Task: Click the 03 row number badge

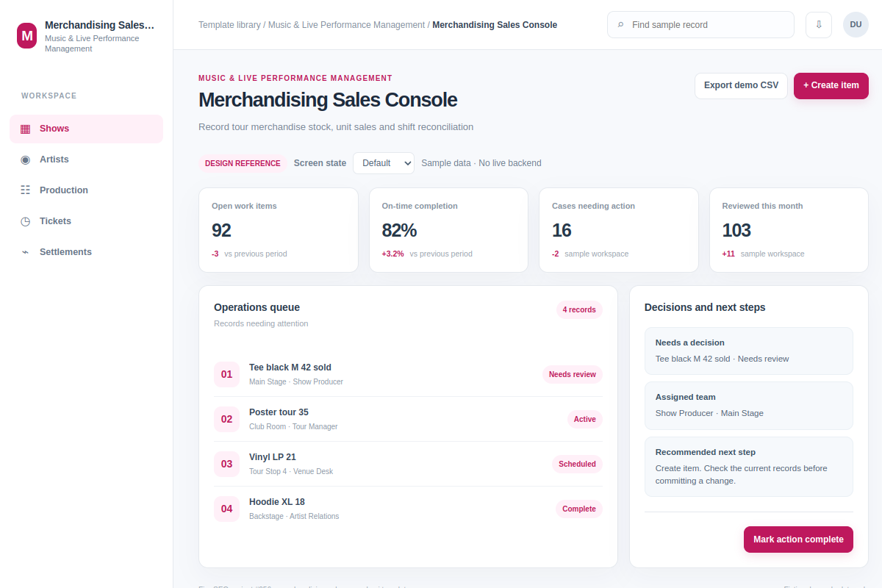Action: (x=226, y=464)
